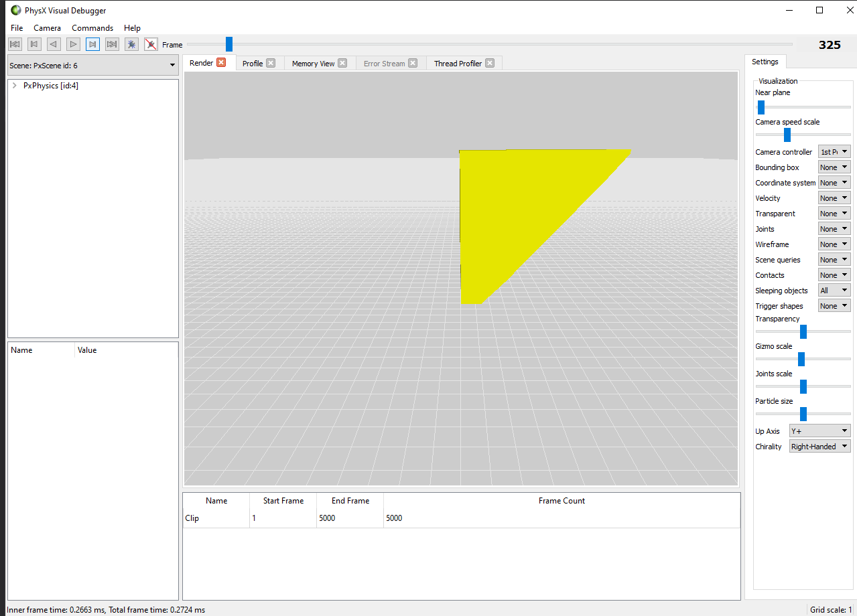Select the Settings tab
The width and height of the screenshot is (857, 616).
coord(765,62)
